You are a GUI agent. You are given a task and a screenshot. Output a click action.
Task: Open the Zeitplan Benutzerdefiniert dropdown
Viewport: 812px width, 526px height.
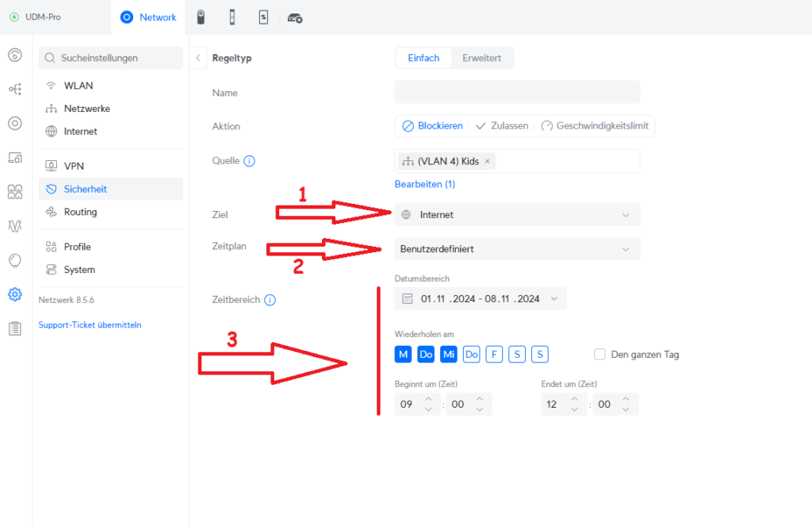pyautogui.click(x=517, y=249)
